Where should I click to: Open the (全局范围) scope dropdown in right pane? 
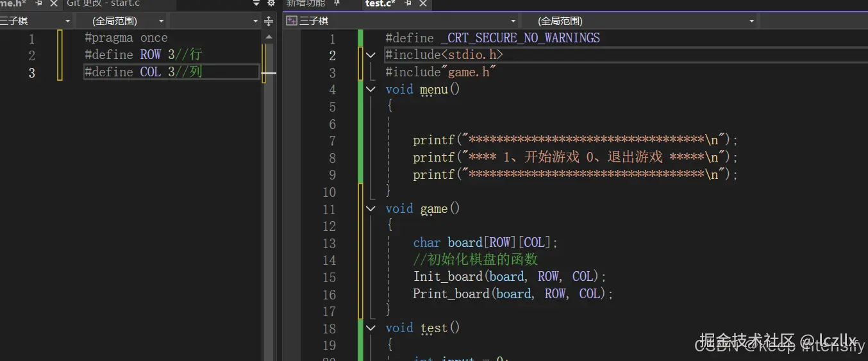click(752, 21)
